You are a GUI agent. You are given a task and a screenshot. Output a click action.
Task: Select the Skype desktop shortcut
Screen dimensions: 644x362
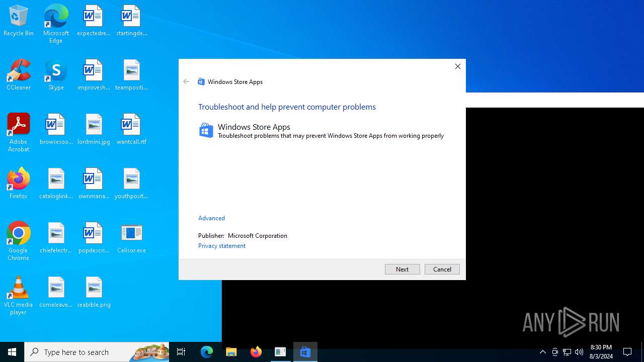[56, 75]
